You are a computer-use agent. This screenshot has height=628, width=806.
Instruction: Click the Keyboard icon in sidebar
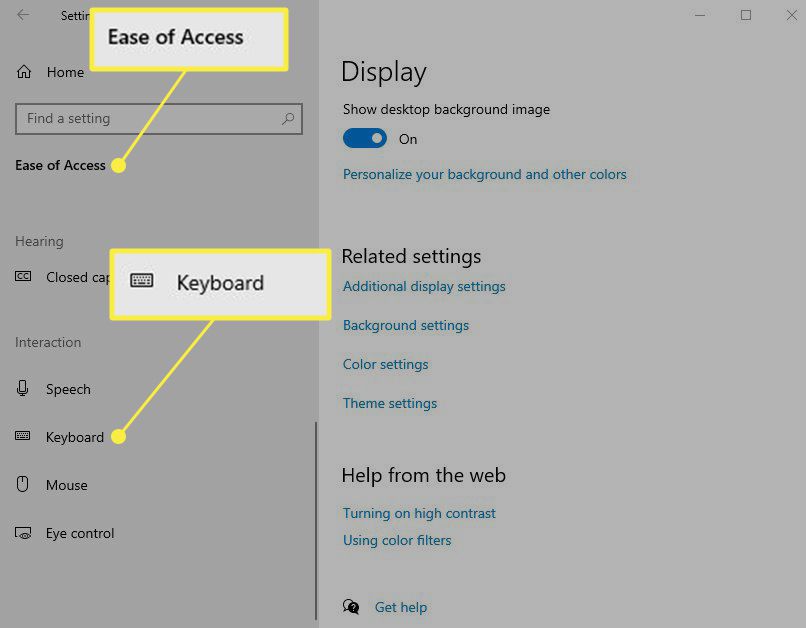point(24,437)
